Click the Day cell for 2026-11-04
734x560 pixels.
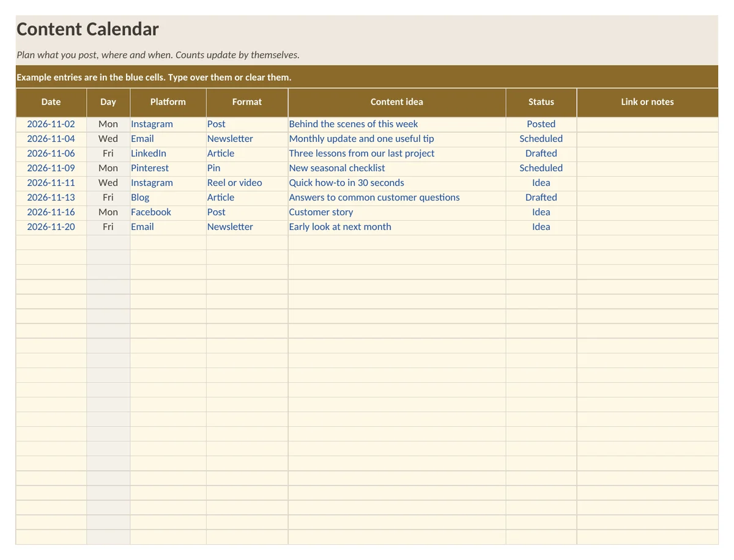tap(108, 139)
